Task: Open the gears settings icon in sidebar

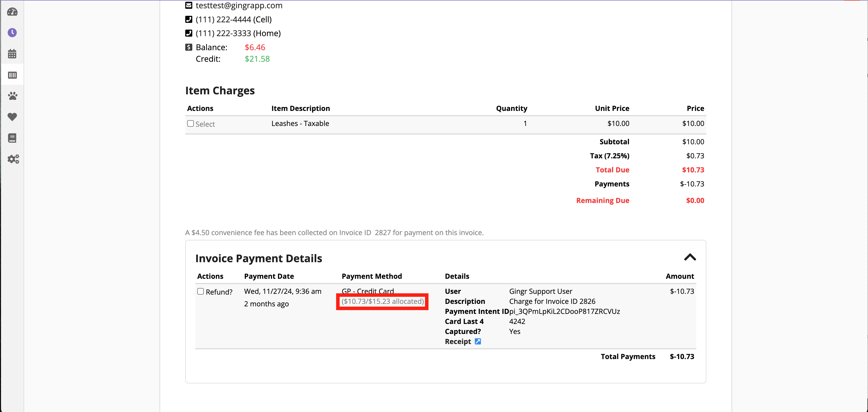Action: coord(13,159)
